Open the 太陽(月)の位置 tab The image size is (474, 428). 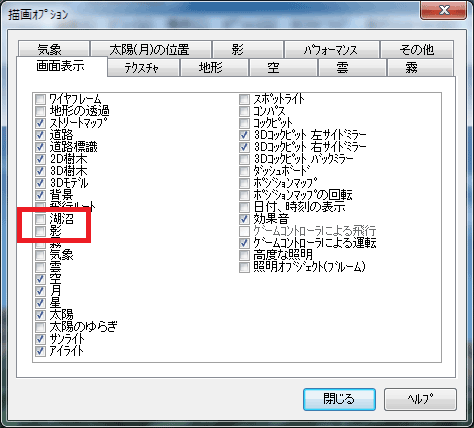coord(151,49)
